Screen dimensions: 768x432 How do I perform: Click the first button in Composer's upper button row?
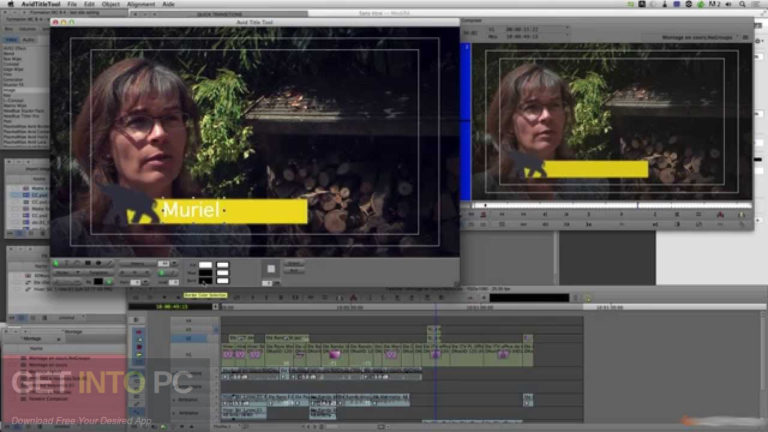pos(471,215)
